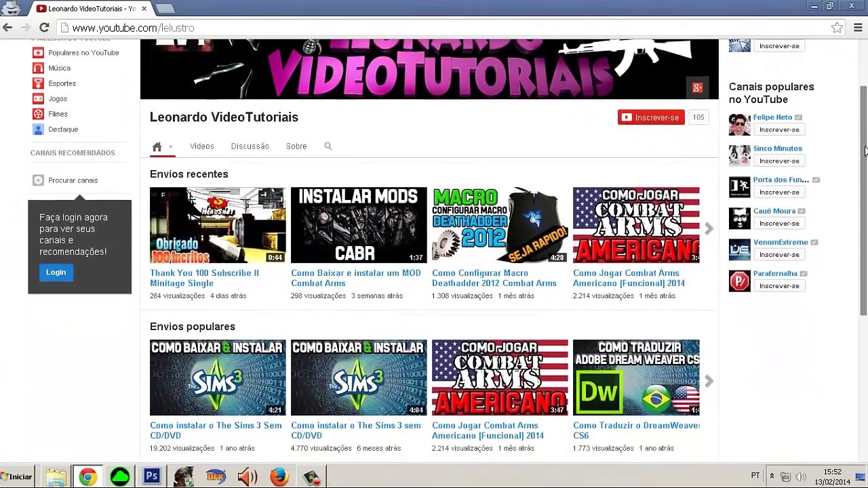Subscribe to Parafernalha channel

click(x=779, y=285)
